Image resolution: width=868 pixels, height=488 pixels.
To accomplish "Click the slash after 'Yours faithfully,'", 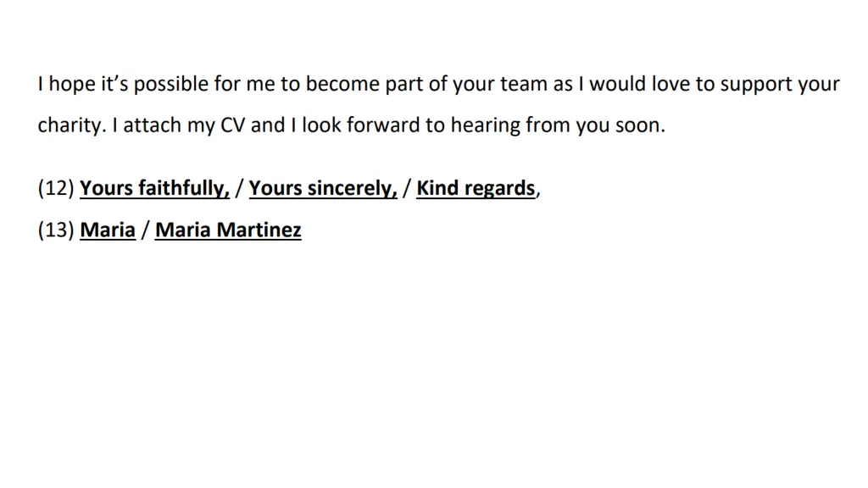I will coord(239,188).
